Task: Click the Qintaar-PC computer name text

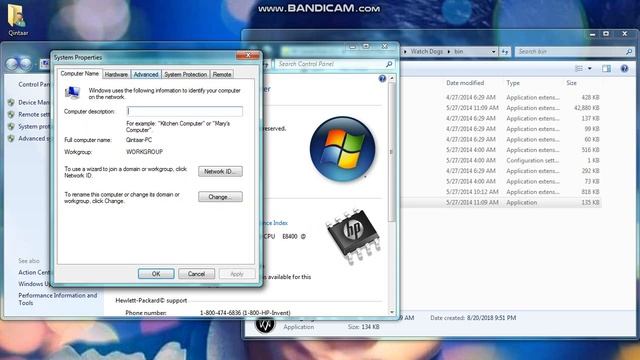Action: point(139,140)
